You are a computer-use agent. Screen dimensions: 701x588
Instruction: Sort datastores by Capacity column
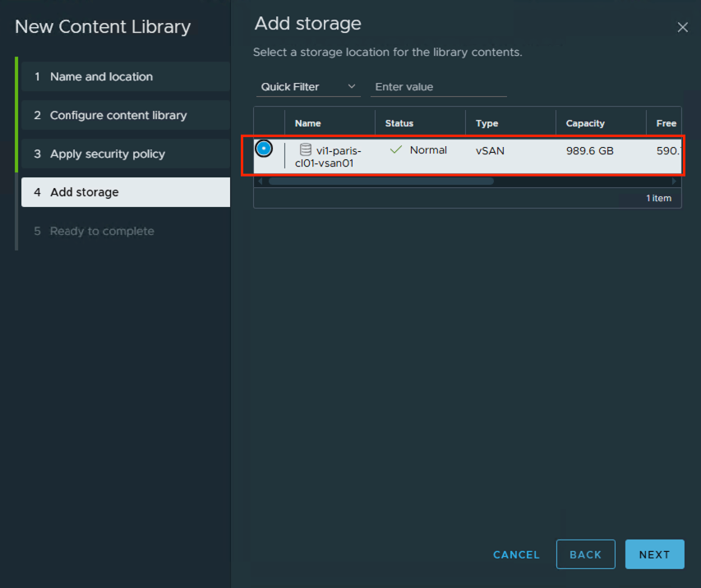[x=585, y=123]
